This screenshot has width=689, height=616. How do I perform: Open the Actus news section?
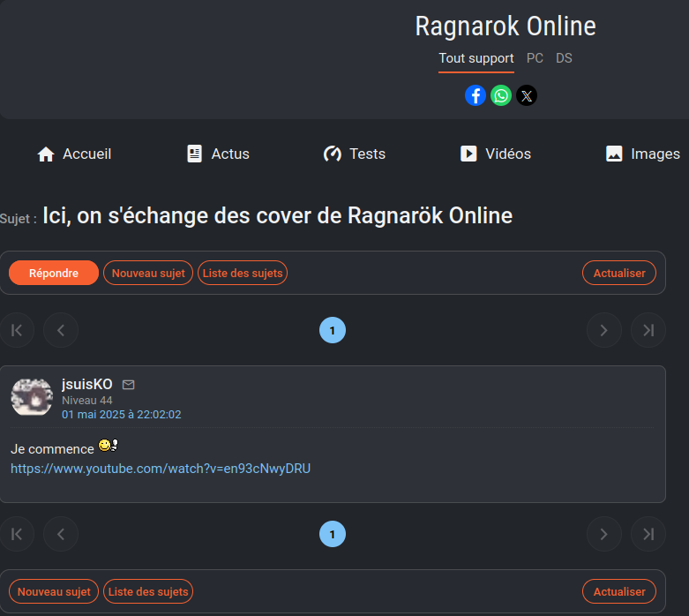218,154
